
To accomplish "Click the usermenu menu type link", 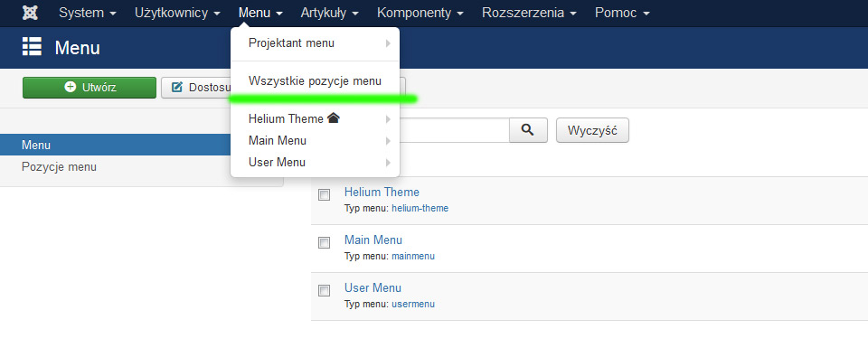I will coord(413,305).
